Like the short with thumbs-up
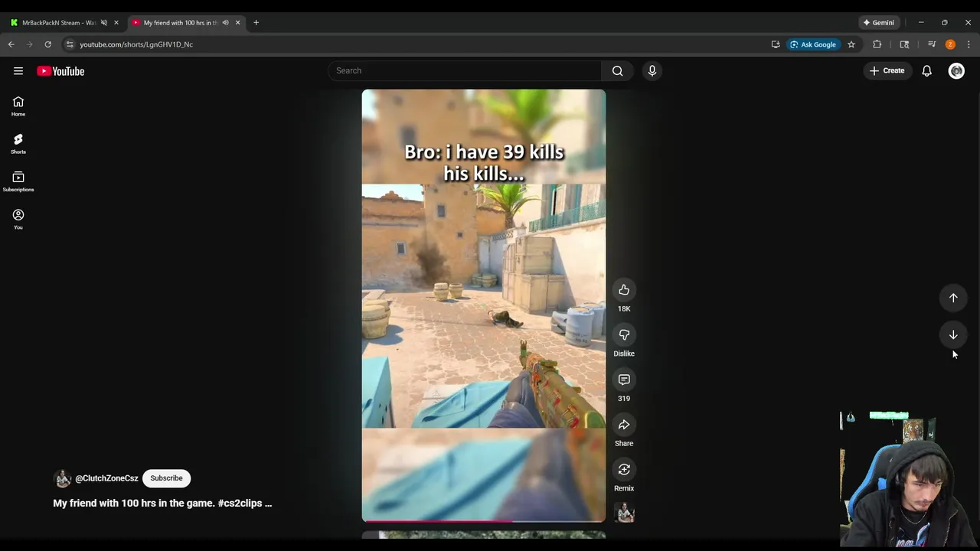 coord(624,290)
